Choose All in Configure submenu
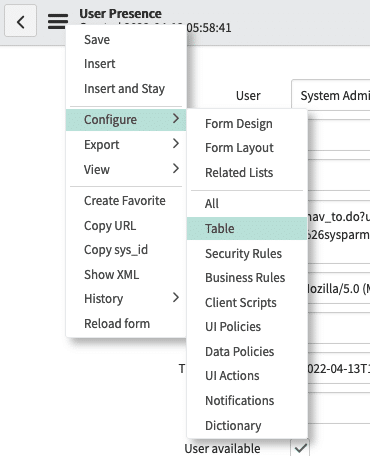The image size is (370, 456). pyautogui.click(x=247, y=204)
